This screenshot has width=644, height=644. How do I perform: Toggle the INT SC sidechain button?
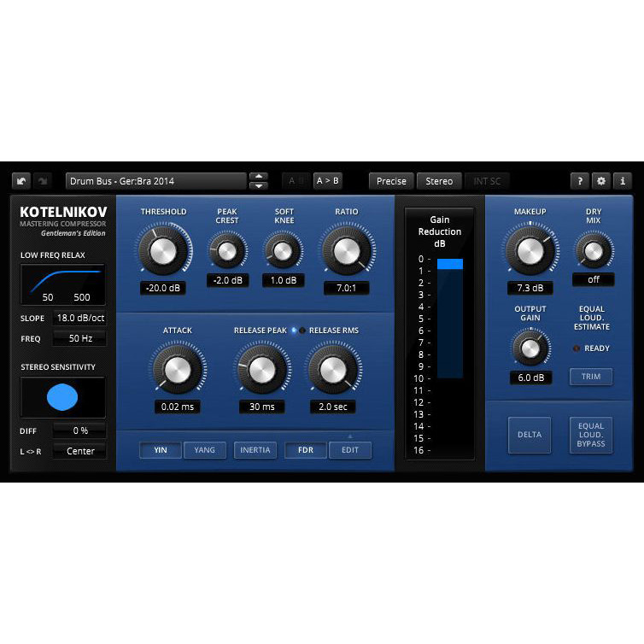coord(487,181)
